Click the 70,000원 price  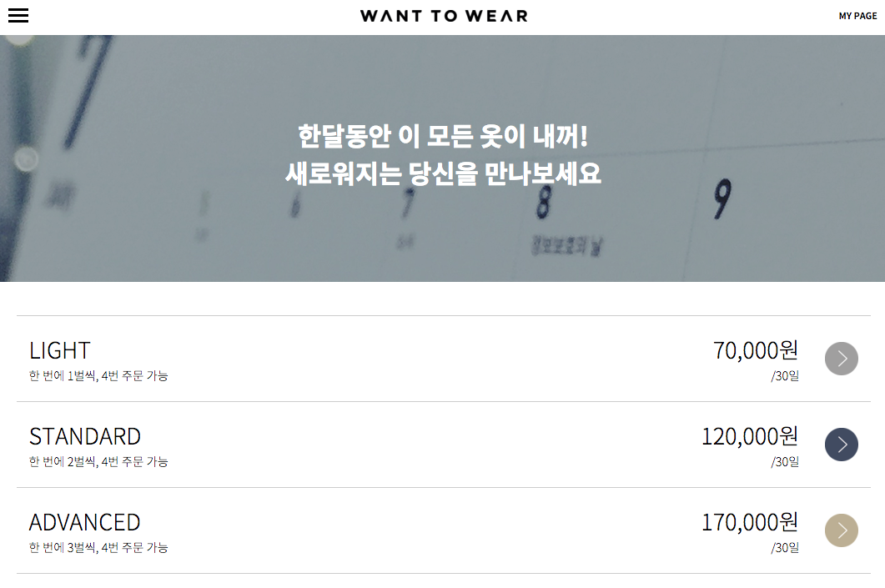point(755,350)
